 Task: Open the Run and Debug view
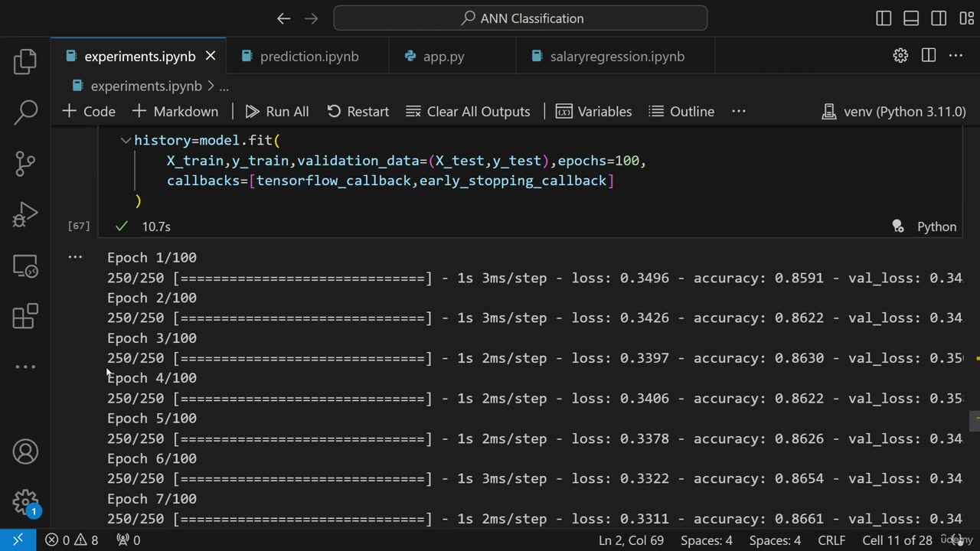click(25, 214)
